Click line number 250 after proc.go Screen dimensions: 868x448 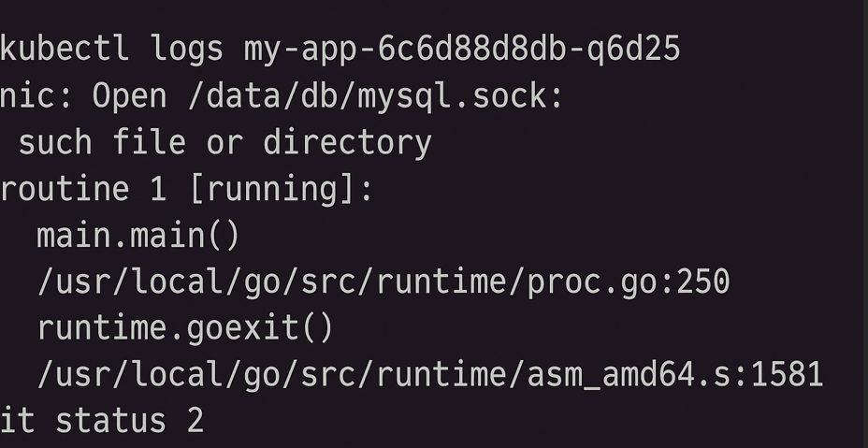point(702,282)
